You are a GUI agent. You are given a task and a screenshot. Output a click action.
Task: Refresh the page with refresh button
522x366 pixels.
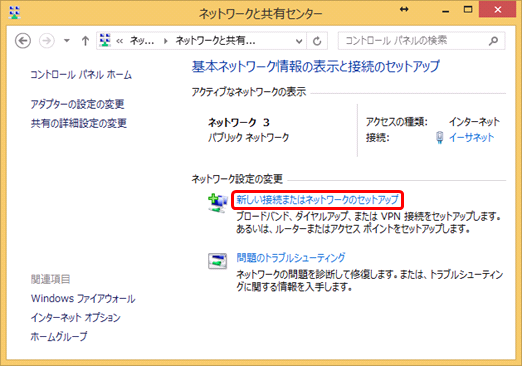(x=317, y=41)
